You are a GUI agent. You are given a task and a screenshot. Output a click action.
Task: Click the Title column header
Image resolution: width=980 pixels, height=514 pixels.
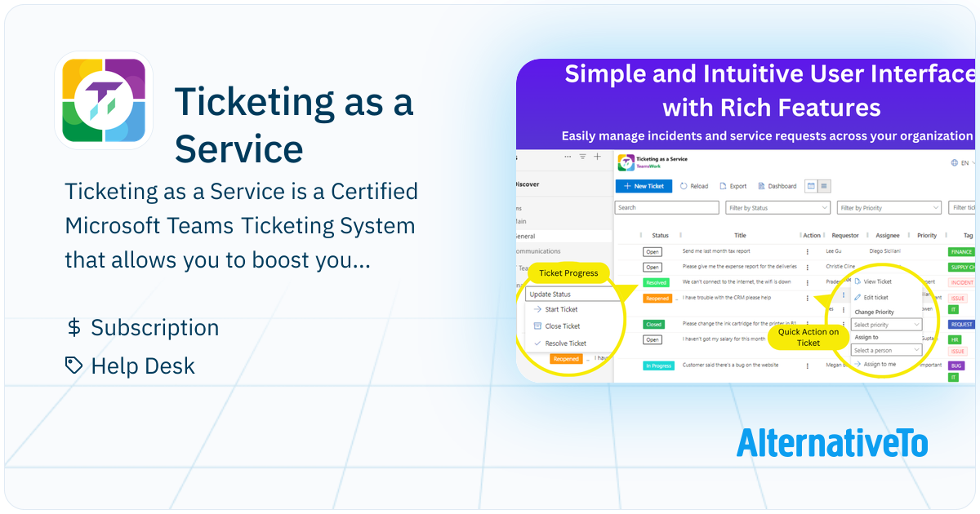(740, 236)
